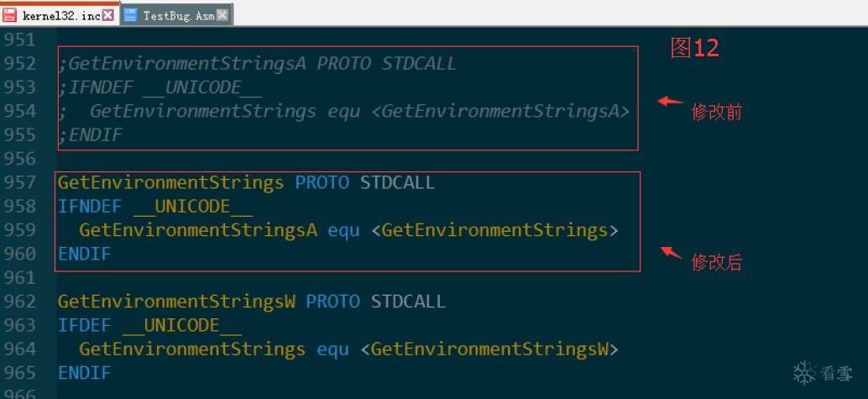The width and height of the screenshot is (868, 399).
Task: Click the IFDEF keyword on line 963
Action: click(85, 325)
